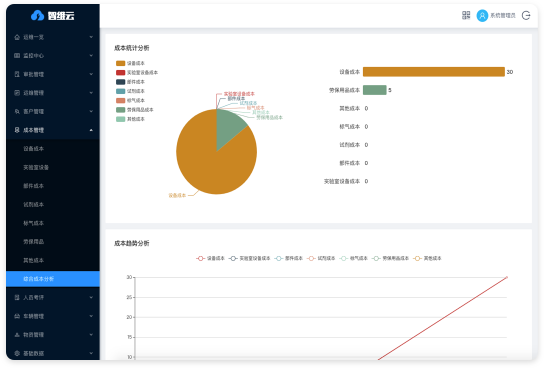Viewport: 544px width, 368px height.
Task: Click the orange 设备成本 bar in bar chart
Action: tap(434, 72)
